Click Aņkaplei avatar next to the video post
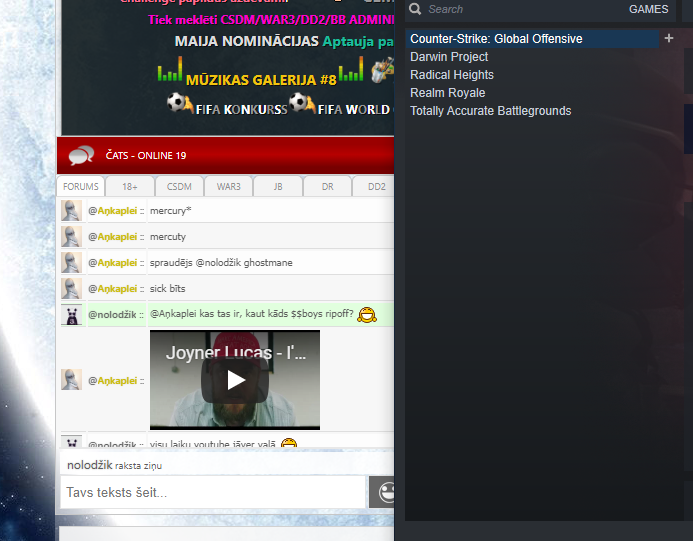693x541 pixels. (71, 380)
